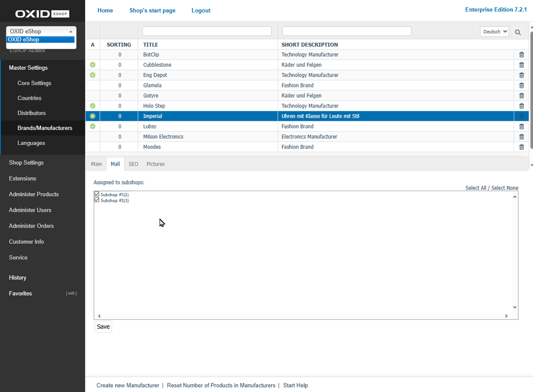The image size is (533, 392).
Task: Collapse the Master Settings menu
Action: pos(28,68)
